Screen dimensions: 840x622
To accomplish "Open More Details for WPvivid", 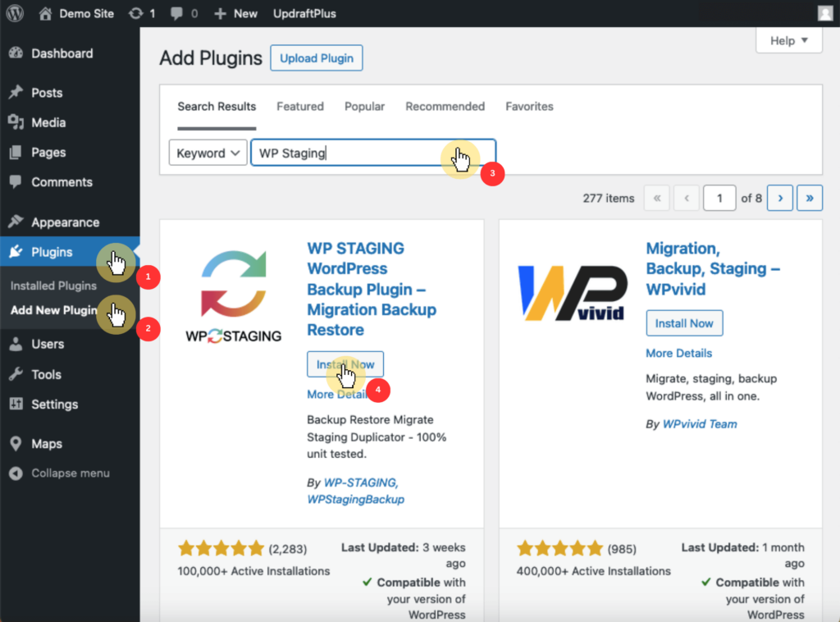I will (678, 353).
